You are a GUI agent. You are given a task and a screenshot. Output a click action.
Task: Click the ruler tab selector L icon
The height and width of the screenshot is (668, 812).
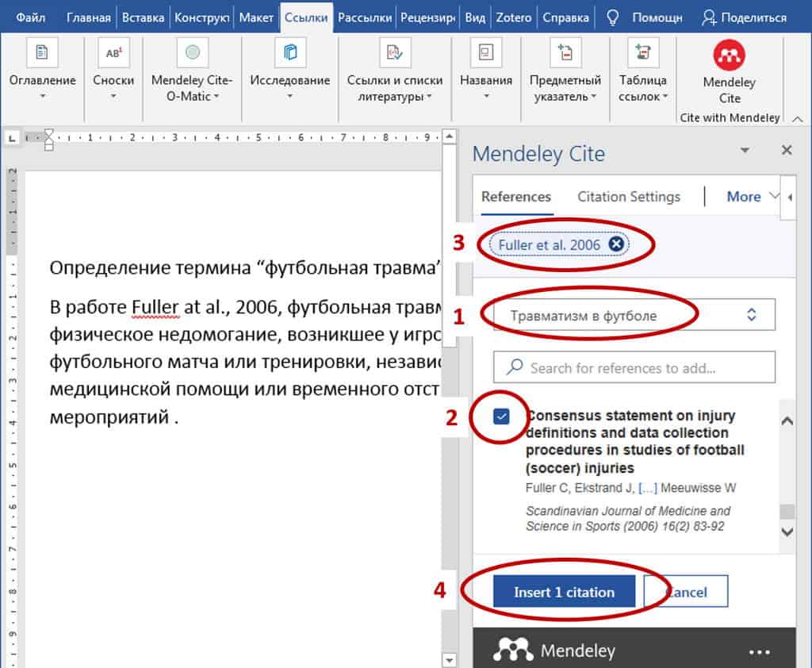[x=11, y=138]
